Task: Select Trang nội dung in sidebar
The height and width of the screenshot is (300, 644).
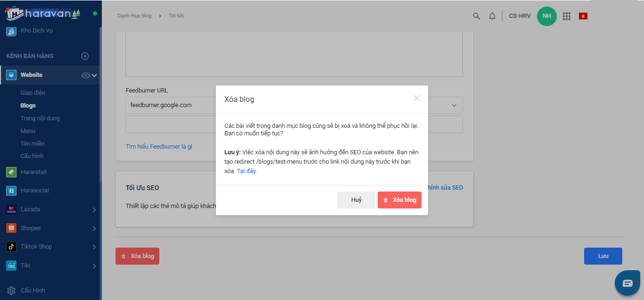Action: tap(40, 118)
